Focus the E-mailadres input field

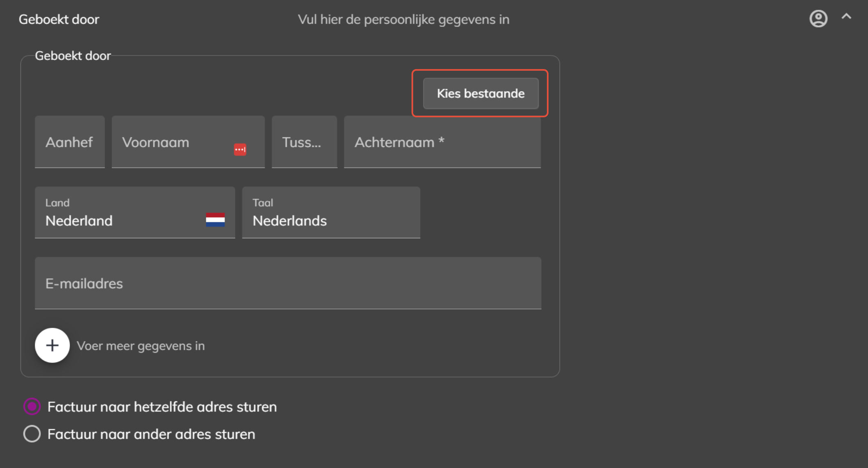tap(288, 283)
